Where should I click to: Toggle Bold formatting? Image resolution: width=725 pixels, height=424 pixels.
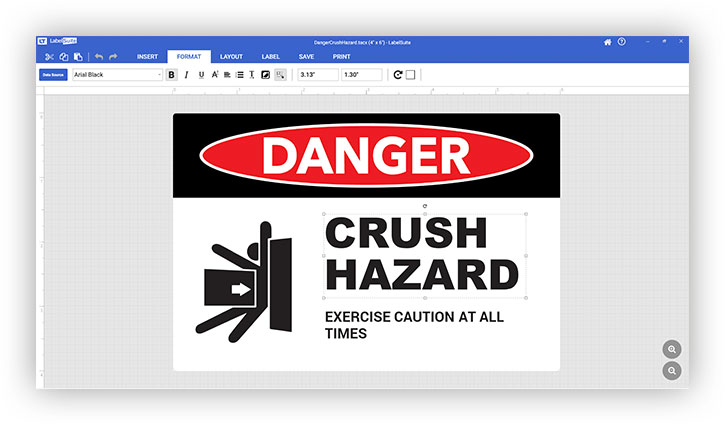pos(172,75)
